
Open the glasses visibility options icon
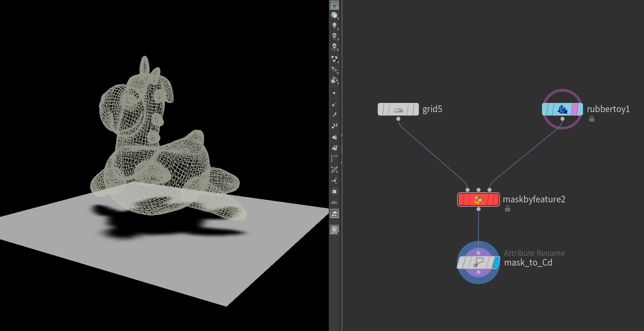coord(334,69)
